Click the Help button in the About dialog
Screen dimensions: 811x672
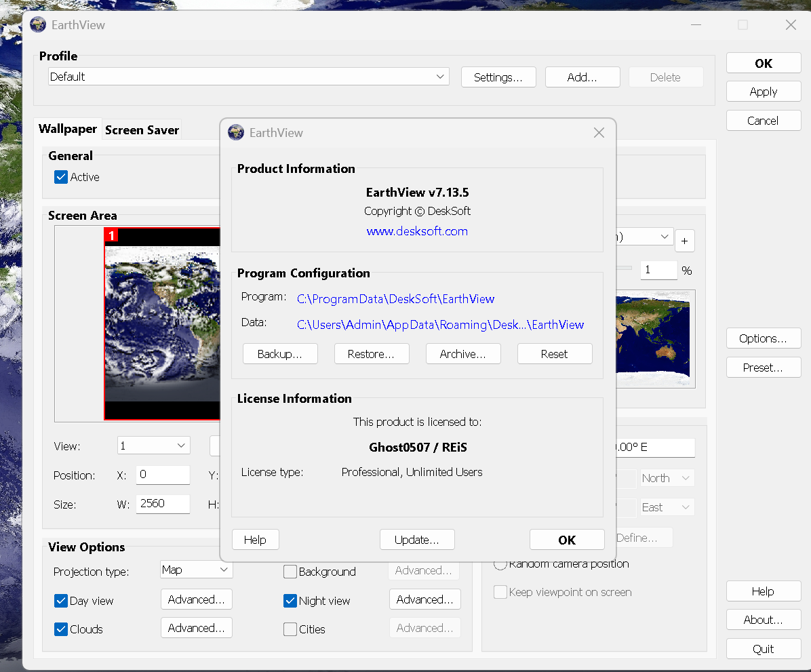point(255,540)
